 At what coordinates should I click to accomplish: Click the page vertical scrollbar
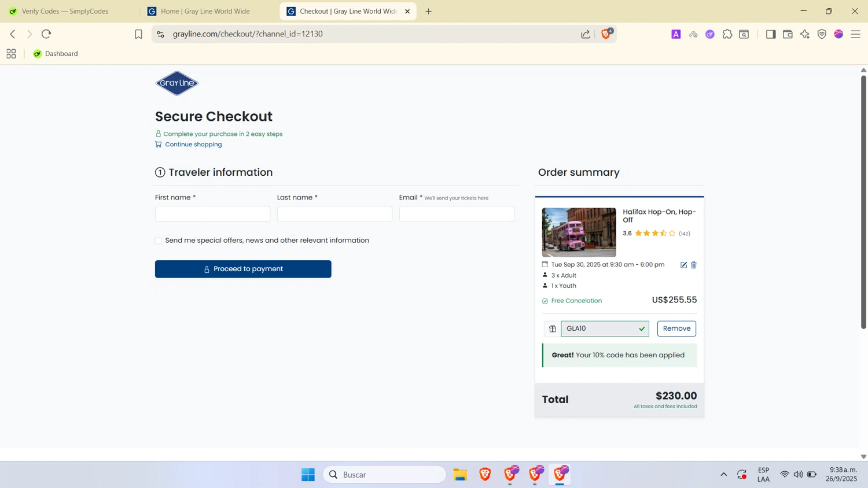tap(863, 202)
